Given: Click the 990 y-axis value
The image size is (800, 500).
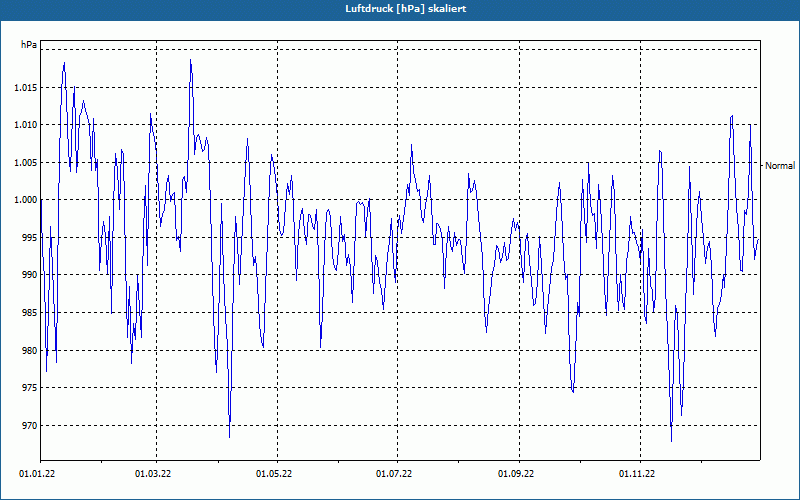Looking at the screenshot, I should pyautogui.click(x=30, y=275).
